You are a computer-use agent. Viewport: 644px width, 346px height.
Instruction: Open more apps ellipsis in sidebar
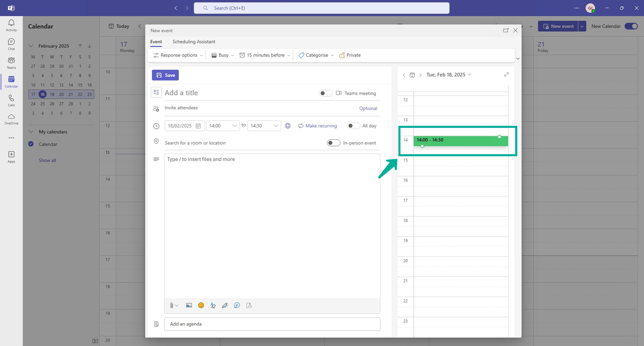pos(11,138)
